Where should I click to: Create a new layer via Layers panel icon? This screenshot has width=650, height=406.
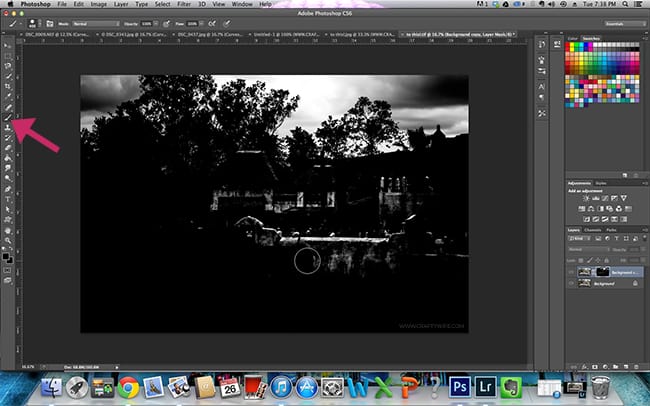(x=626, y=367)
